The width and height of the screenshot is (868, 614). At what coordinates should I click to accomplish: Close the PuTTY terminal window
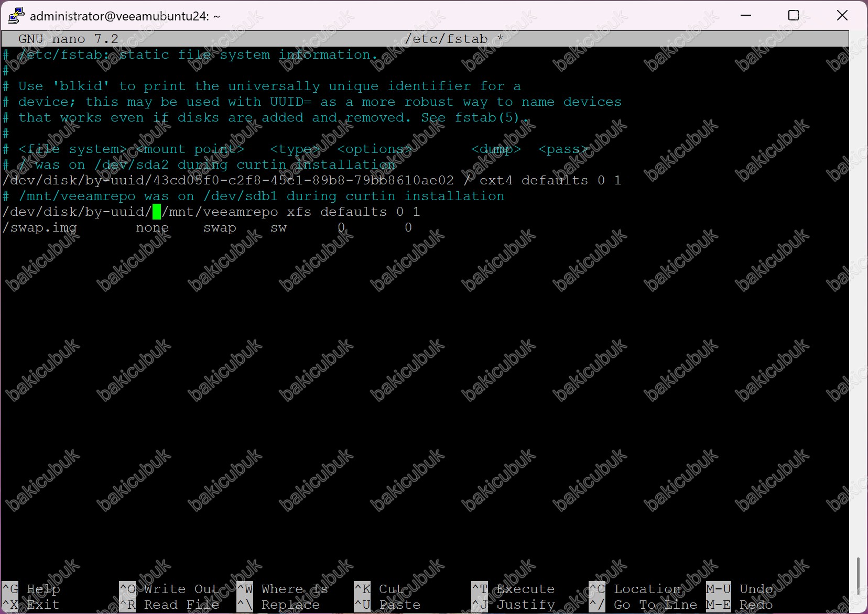[x=842, y=16]
